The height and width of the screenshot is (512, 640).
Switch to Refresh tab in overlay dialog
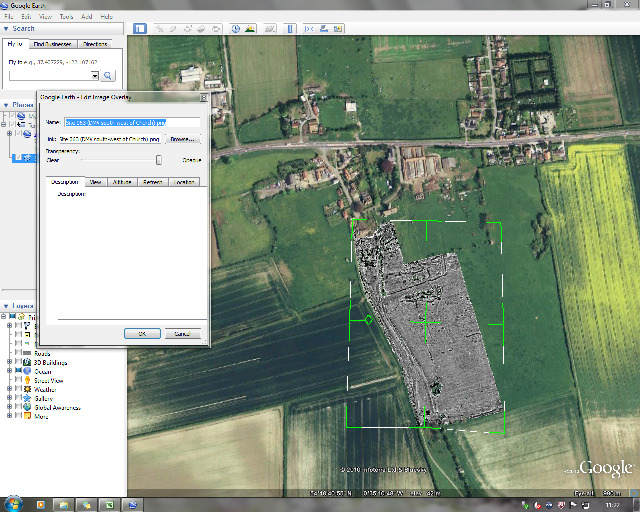(x=153, y=182)
